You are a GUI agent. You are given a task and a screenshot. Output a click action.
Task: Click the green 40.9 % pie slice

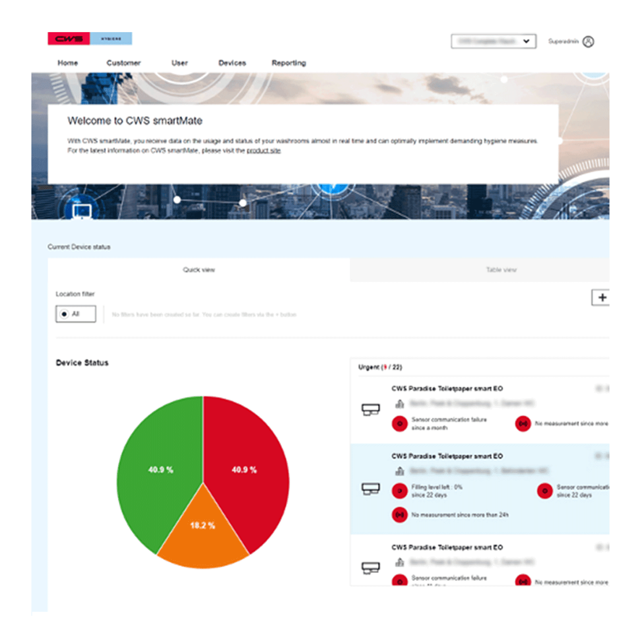pos(161,469)
